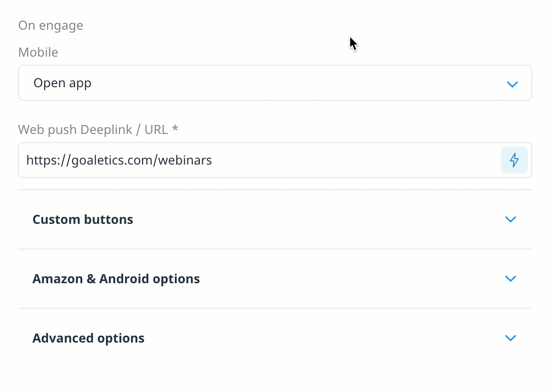
Task: Open the Mobile dropdown chevron arrow
Action: (512, 84)
